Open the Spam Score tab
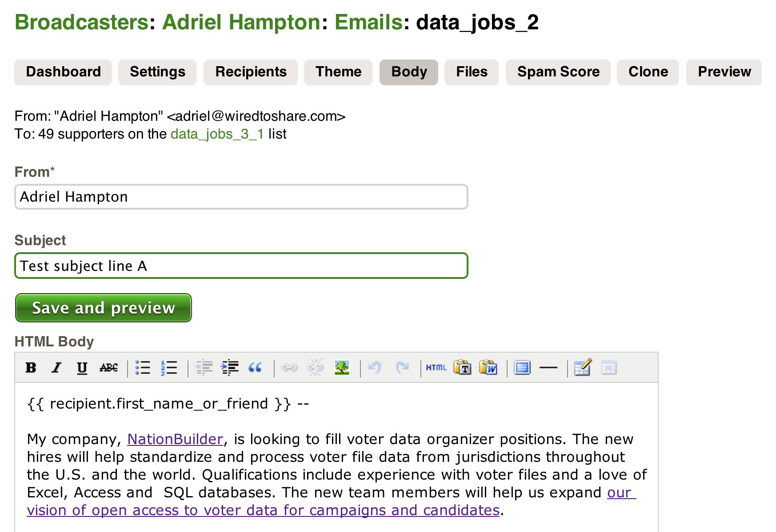 point(558,72)
